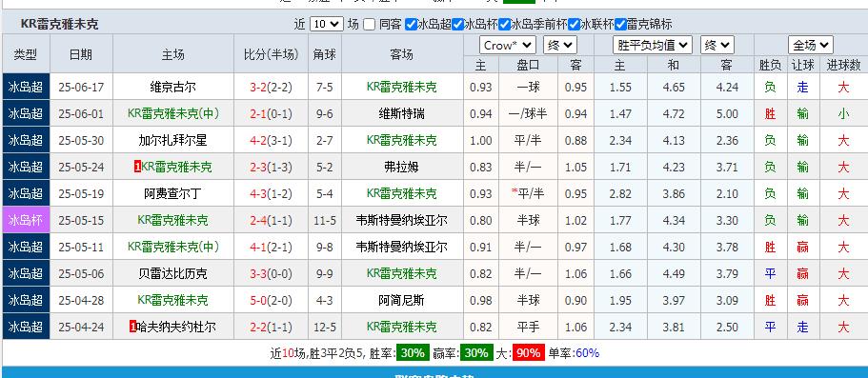This screenshot has width=868, height=378.
Task: Open the Crow* bookmaker dropdown
Action: click(508, 45)
